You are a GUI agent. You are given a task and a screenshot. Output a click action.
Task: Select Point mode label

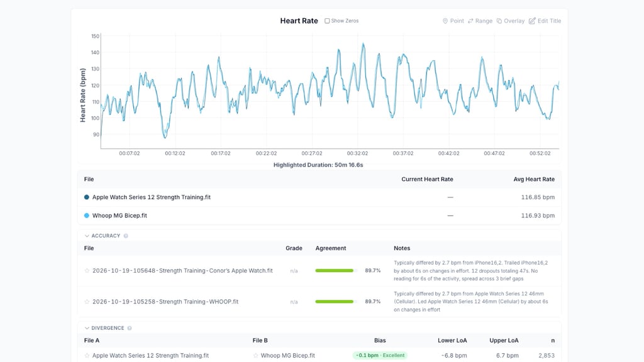point(457,21)
